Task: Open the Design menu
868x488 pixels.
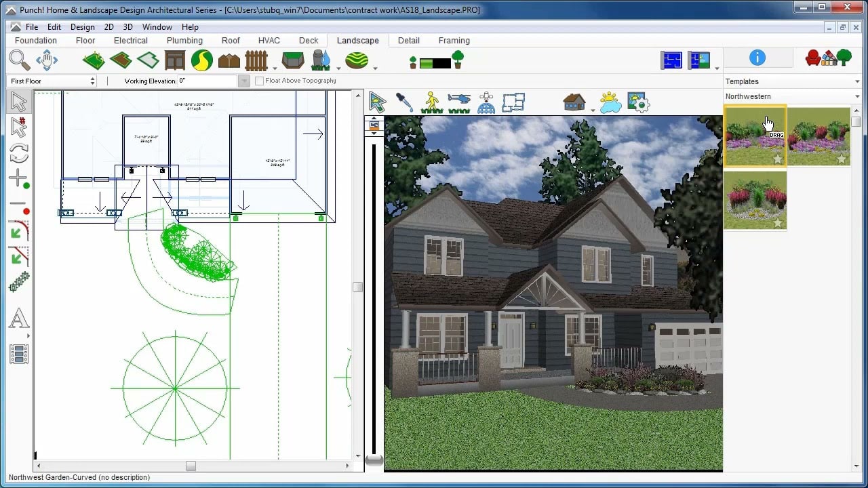Action: point(82,27)
